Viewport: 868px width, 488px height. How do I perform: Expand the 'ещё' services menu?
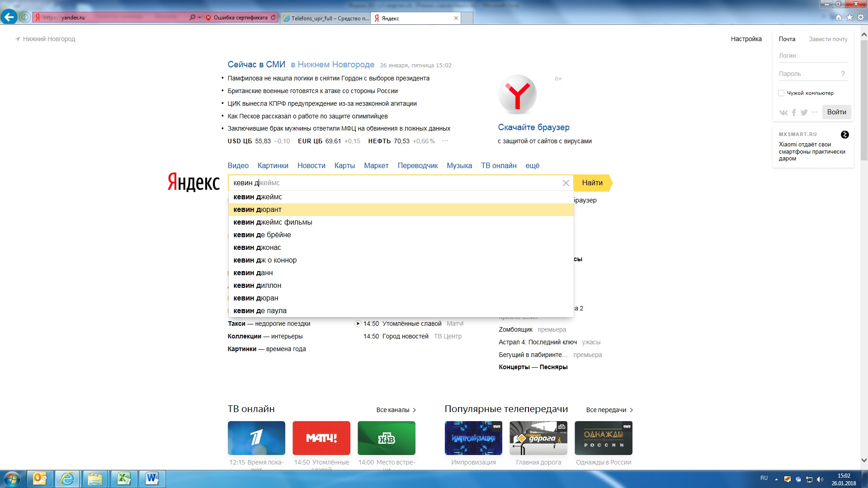pyautogui.click(x=532, y=166)
